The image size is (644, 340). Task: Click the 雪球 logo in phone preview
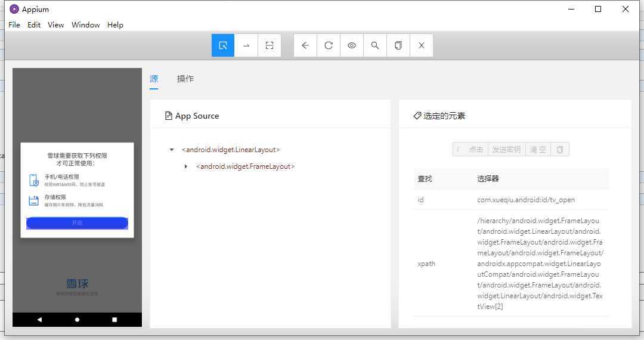(77, 283)
